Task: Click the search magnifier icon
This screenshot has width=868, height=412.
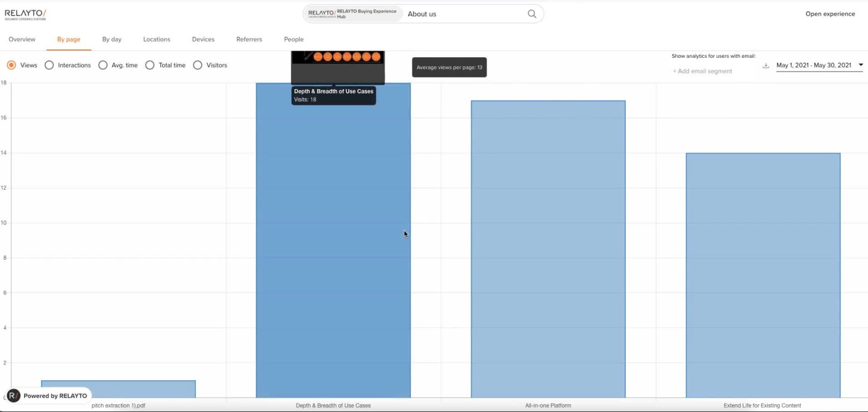Action: [532, 14]
